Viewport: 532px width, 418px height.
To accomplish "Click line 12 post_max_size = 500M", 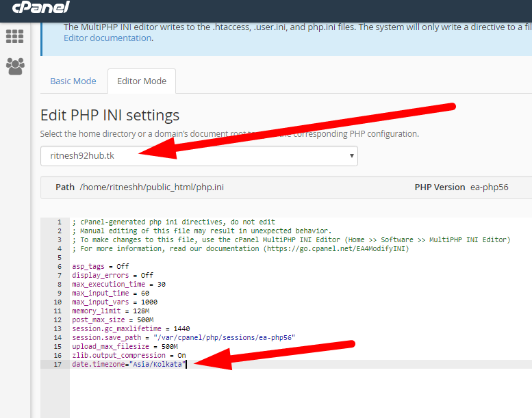I will click(x=113, y=319).
